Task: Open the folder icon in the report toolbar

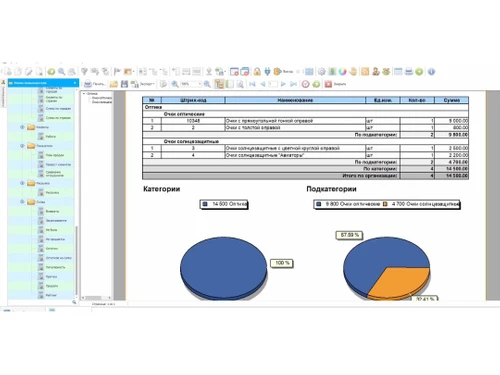Action: coord(114,84)
